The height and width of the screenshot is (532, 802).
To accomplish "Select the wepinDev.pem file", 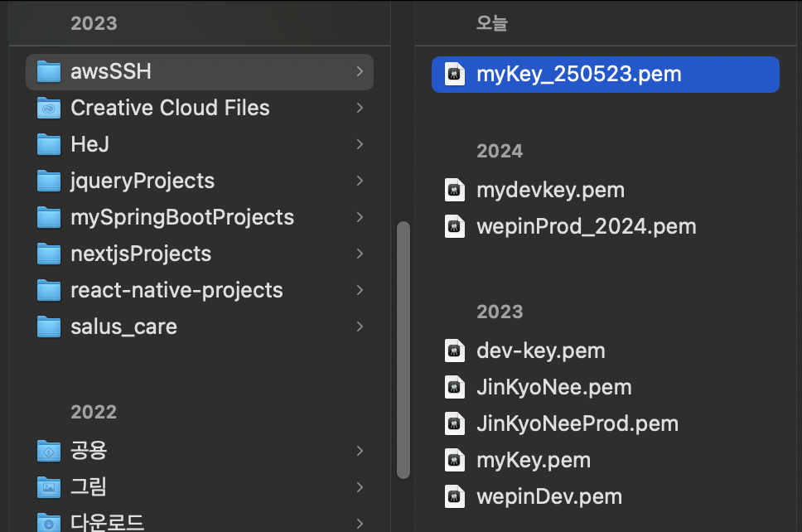I will click(x=548, y=497).
